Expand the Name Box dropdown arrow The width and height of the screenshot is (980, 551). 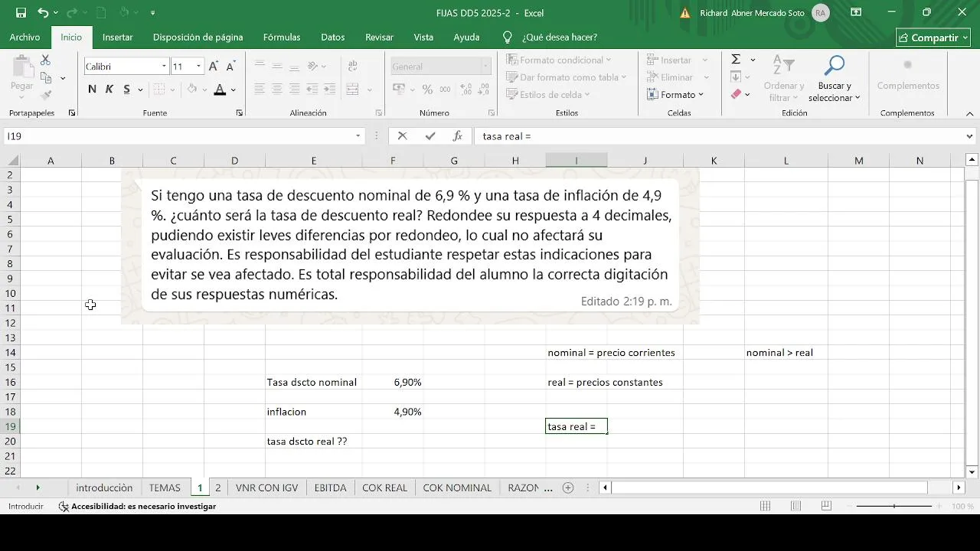pos(358,136)
